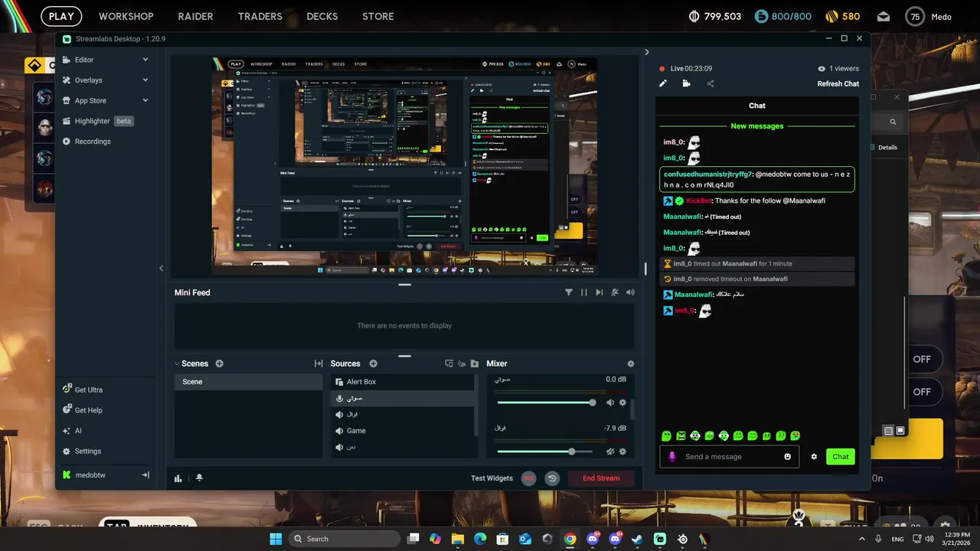Viewport: 980px width, 551px height.
Task: Toggle the source audio icon in Sources header
Action: coord(462,364)
